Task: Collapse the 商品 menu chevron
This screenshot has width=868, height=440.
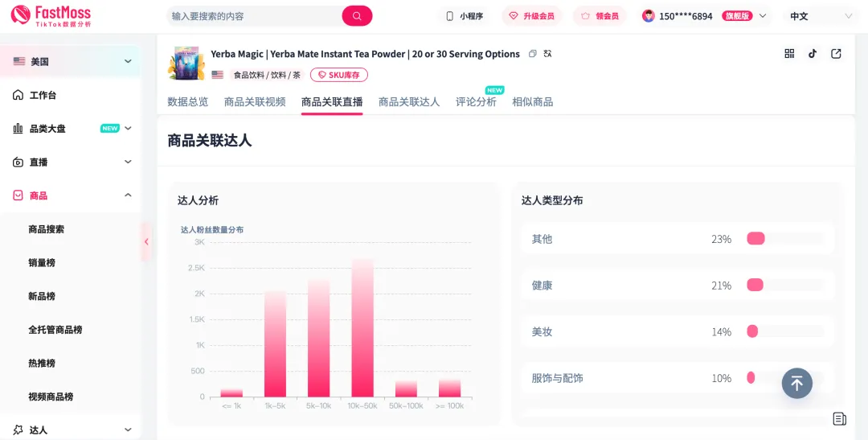Action: tap(128, 195)
